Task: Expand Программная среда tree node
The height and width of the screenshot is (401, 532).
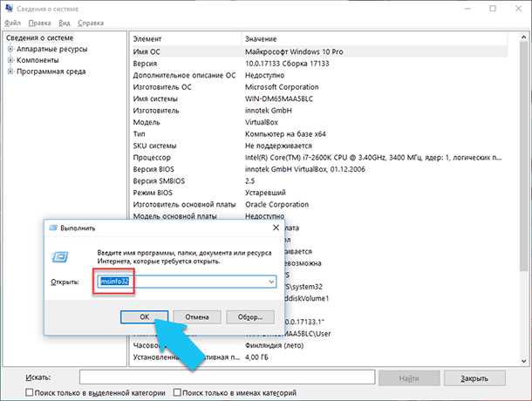Action: (10, 71)
